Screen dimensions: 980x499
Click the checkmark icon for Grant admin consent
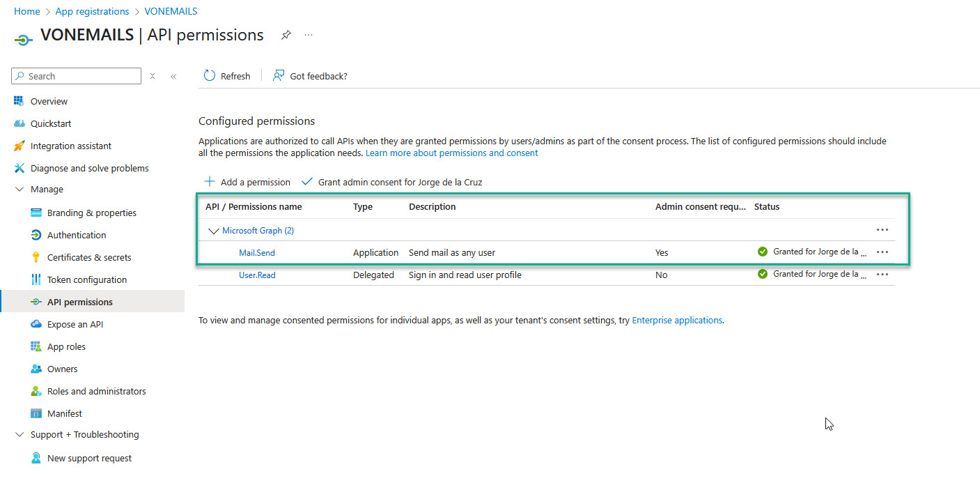[x=307, y=181]
